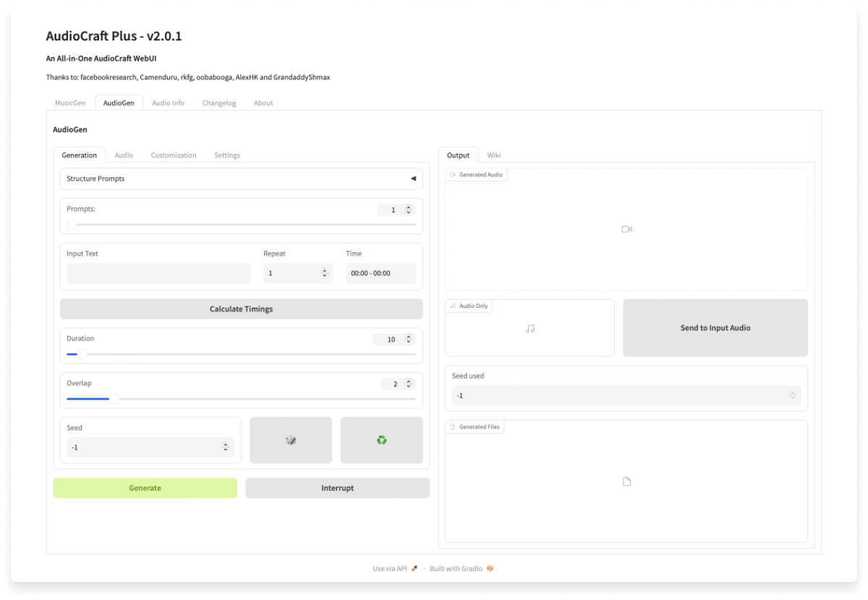Click the Time field showing 00:00 - 00:00

(x=380, y=273)
